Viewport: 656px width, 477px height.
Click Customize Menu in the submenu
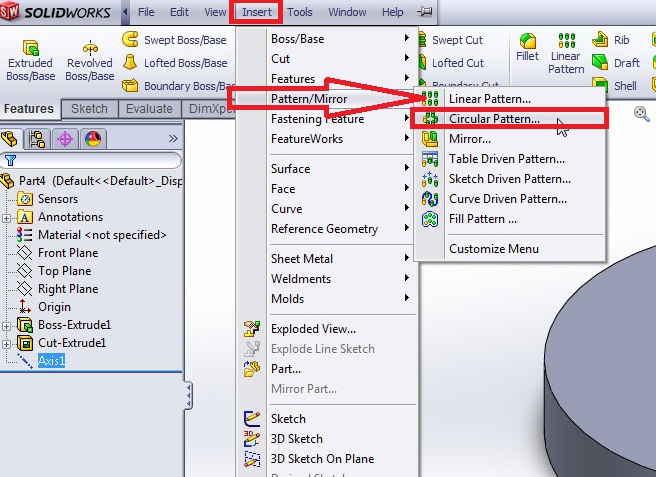509,249
